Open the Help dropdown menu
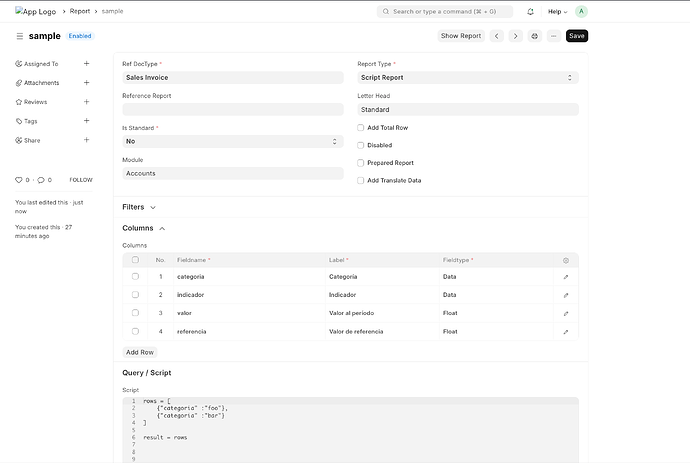The height and width of the screenshot is (464, 690). coord(557,12)
